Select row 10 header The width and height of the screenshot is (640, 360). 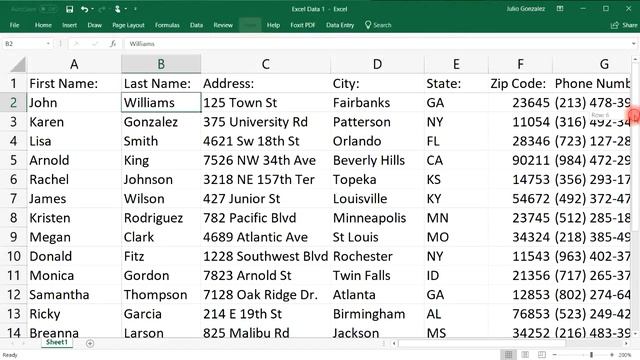(13, 256)
